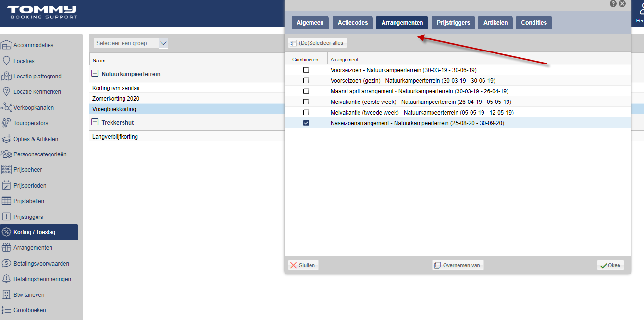
Task: Click the Prijsbeheer abacus icon
Action: pos(6,170)
